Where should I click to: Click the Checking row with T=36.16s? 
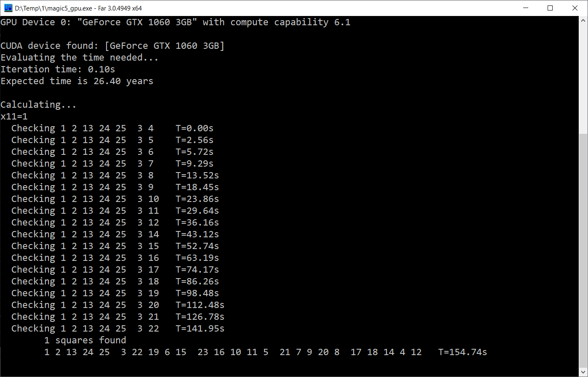pos(115,223)
